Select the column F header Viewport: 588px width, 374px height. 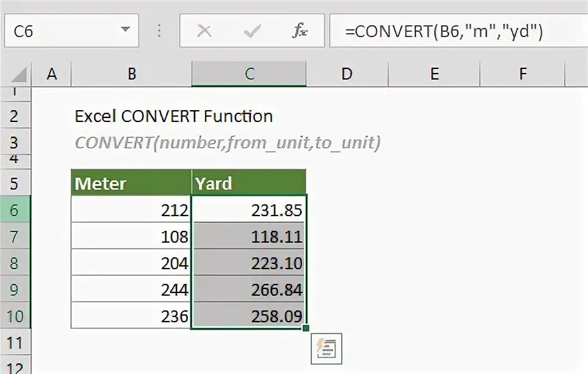tap(522, 74)
